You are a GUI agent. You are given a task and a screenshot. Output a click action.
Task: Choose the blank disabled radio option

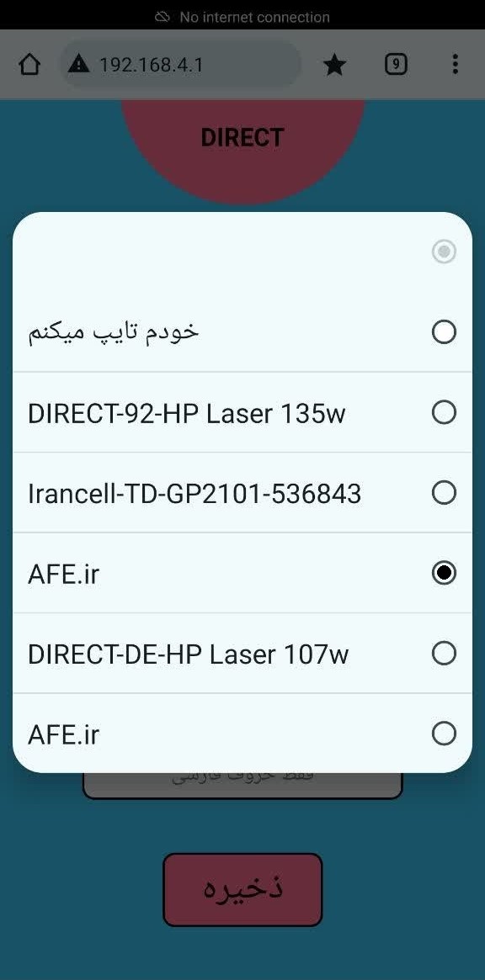click(444, 252)
